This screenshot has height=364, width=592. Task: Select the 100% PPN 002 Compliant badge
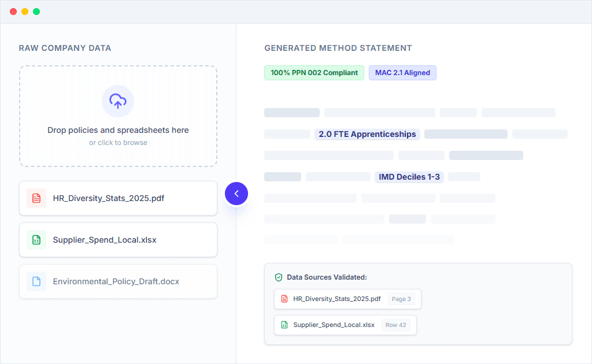click(314, 72)
